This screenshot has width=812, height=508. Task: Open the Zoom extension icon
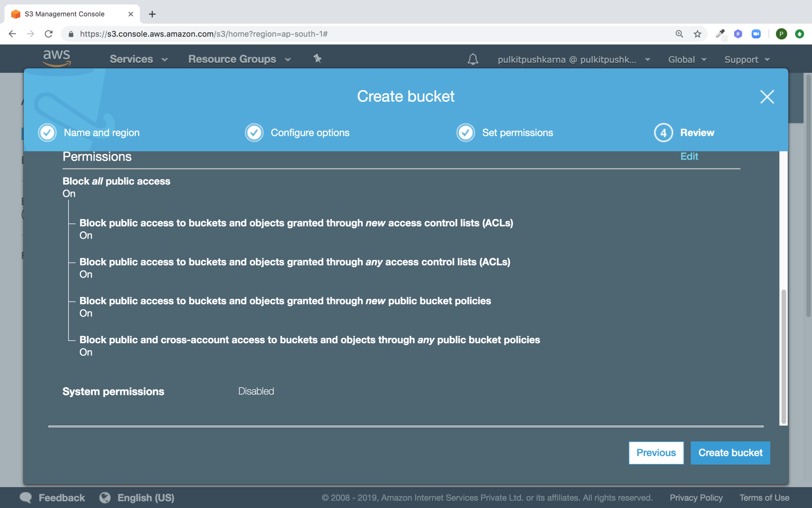point(756,34)
